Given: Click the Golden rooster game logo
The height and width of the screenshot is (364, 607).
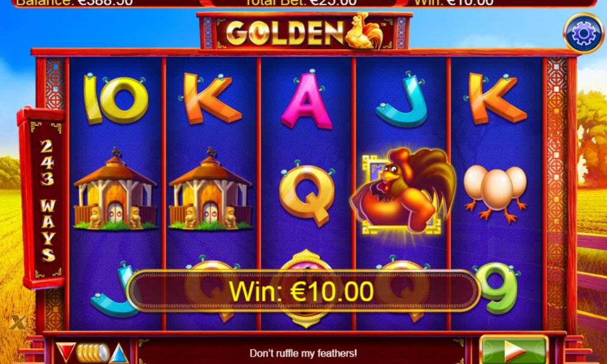Looking at the screenshot, I should (304, 32).
